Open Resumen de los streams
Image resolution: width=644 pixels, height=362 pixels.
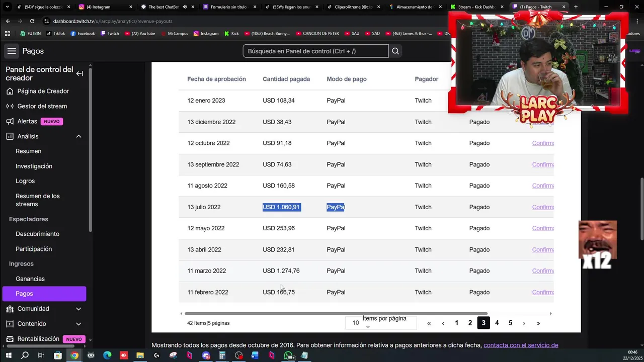coord(38,200)
